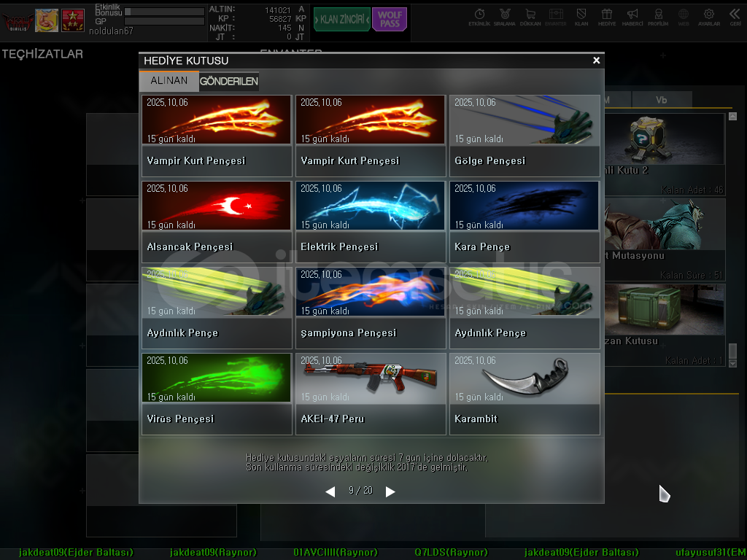Switch to the Alınan tab
Viewport: 747px width, 560px height.
169,81
